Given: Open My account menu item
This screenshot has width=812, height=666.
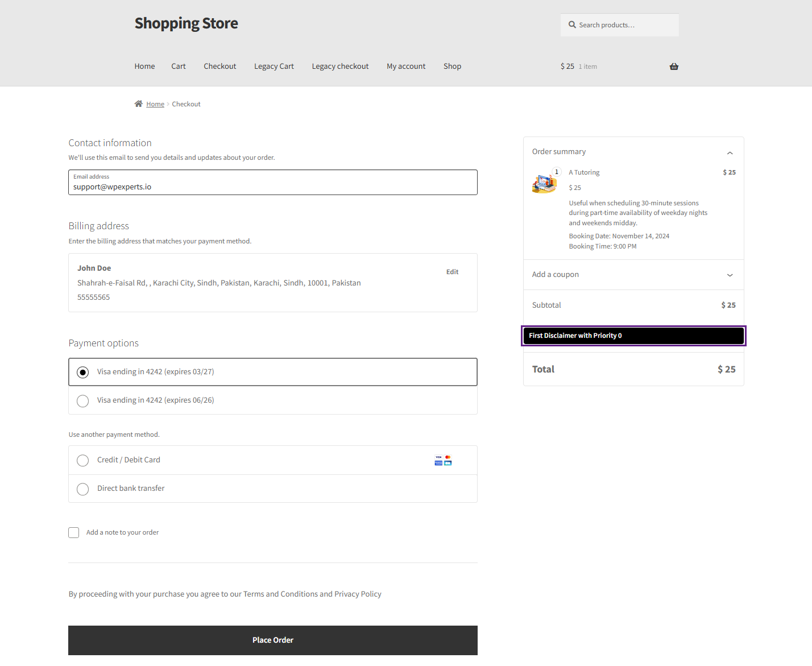Looking at the screenshot, I should 406,67.
